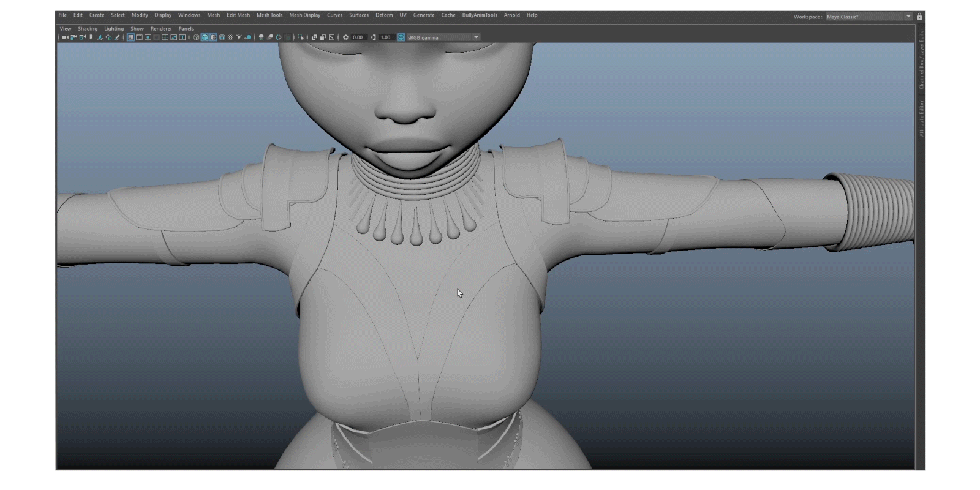Open camera attributes icon in viewport toolbar
The height and width of the screenshot is (490, 980).
(x=82, y=37)
